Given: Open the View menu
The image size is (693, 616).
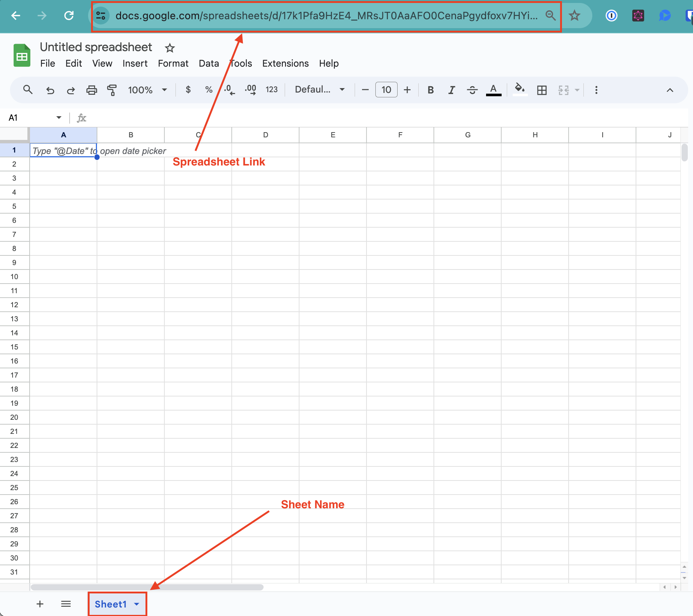Looking at the screenshot, I should tap(102, 64).
